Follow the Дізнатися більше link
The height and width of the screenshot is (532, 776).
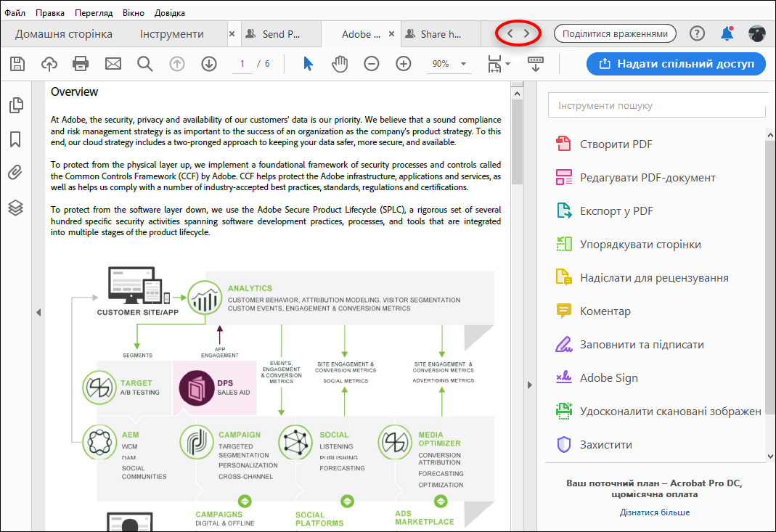click(x=654, y=512)
